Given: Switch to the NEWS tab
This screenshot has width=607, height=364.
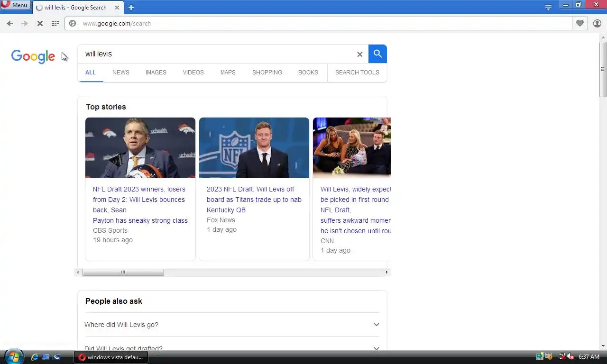Looking at the screenshot, I should tap(120, 73).
